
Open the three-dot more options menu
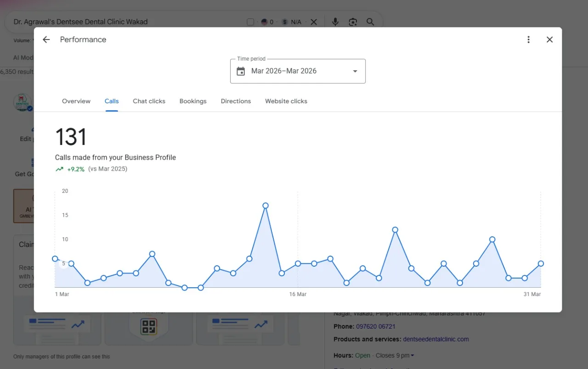[x=528, y=39]
